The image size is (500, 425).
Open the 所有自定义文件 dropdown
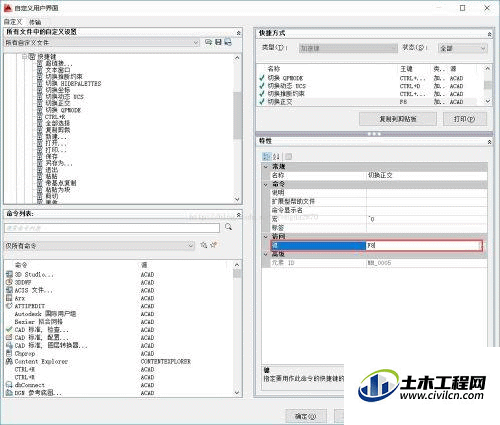[x=102, y=42]
